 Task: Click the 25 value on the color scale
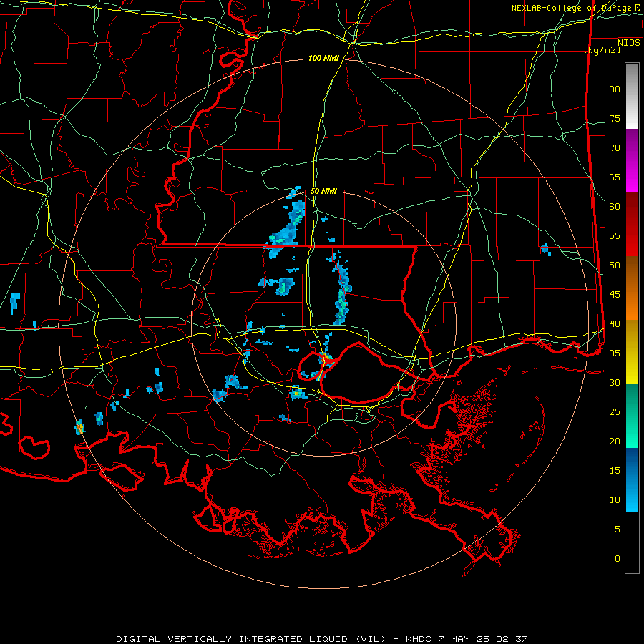pyautogui.click(x=615, y=412)
